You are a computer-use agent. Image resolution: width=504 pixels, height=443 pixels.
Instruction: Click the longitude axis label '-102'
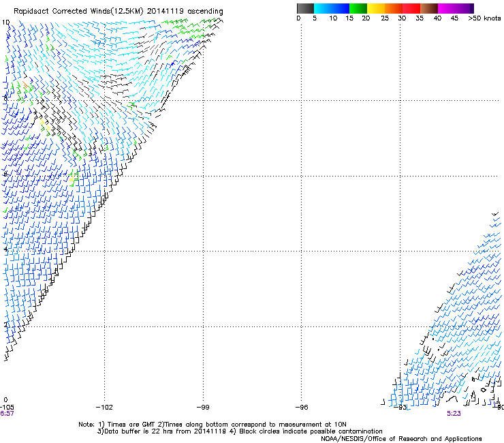click(x=104, y=408)
